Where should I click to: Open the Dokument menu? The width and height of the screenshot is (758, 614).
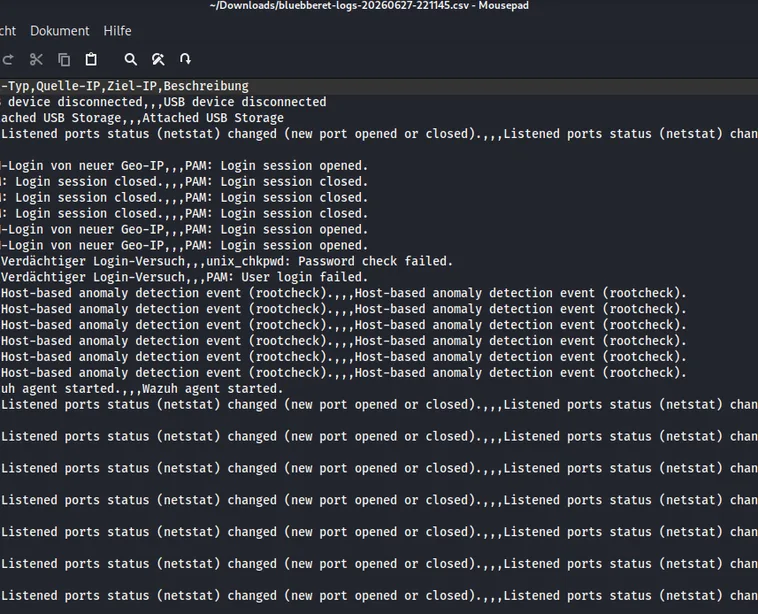click(59, 31)
